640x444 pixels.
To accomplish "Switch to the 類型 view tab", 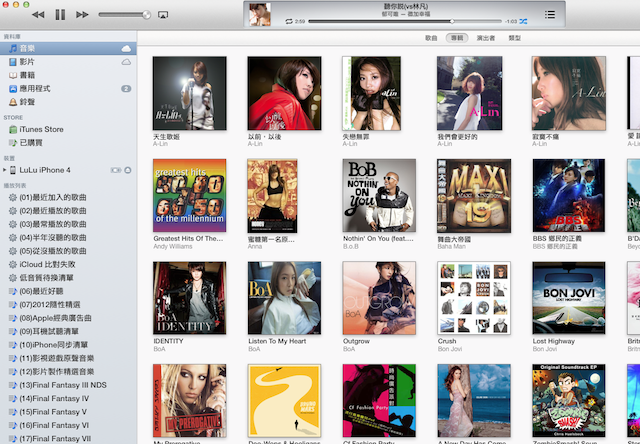I will pos(514,38).
